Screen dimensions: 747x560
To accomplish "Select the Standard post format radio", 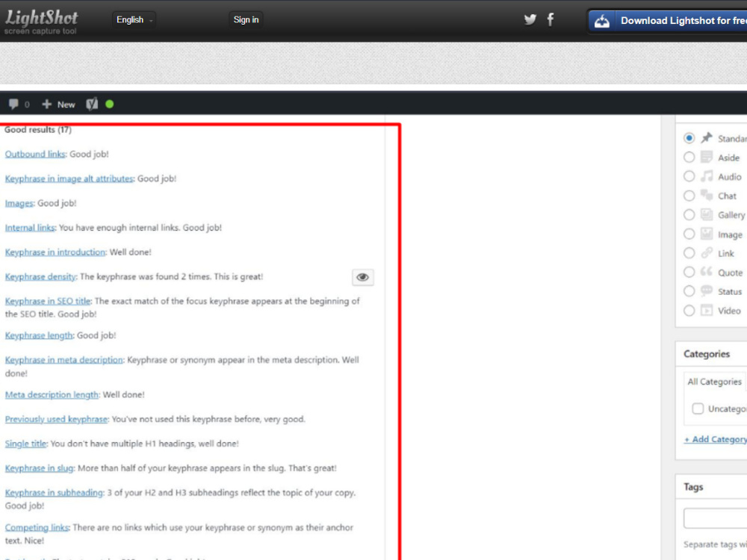I will [689, 138].
